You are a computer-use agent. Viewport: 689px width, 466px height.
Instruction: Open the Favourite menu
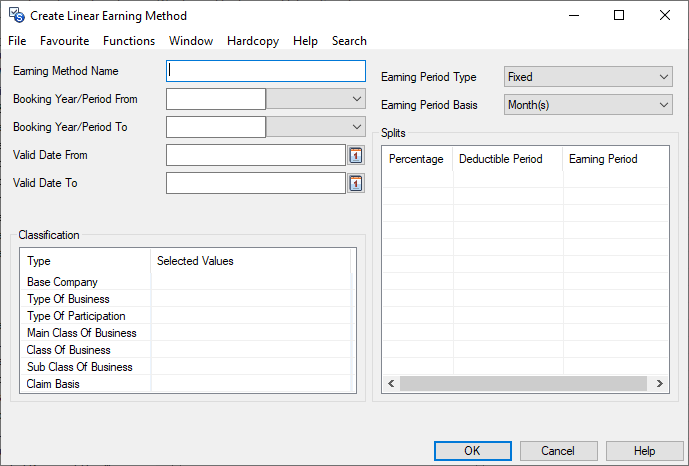[65, 41]
